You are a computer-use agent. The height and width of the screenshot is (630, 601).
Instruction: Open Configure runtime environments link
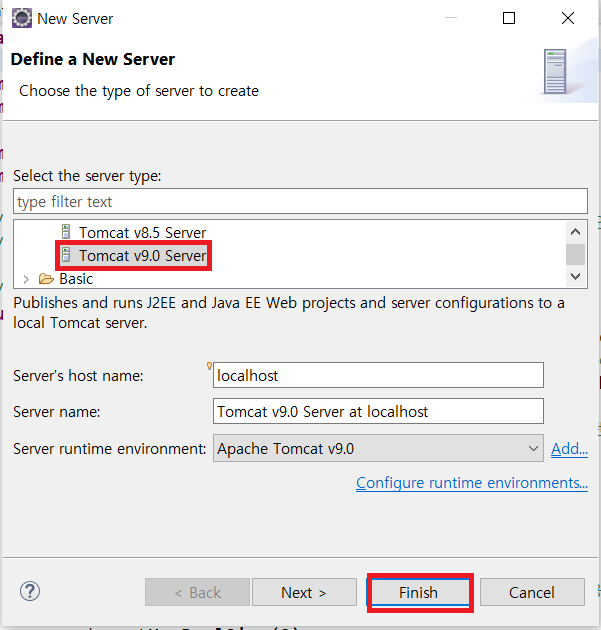(472, 483)
